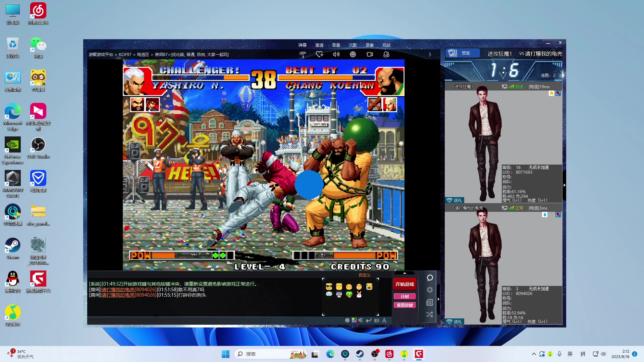Expand the arrow next to 连胜: 2
Screen dimensions: 644x362
563,75
